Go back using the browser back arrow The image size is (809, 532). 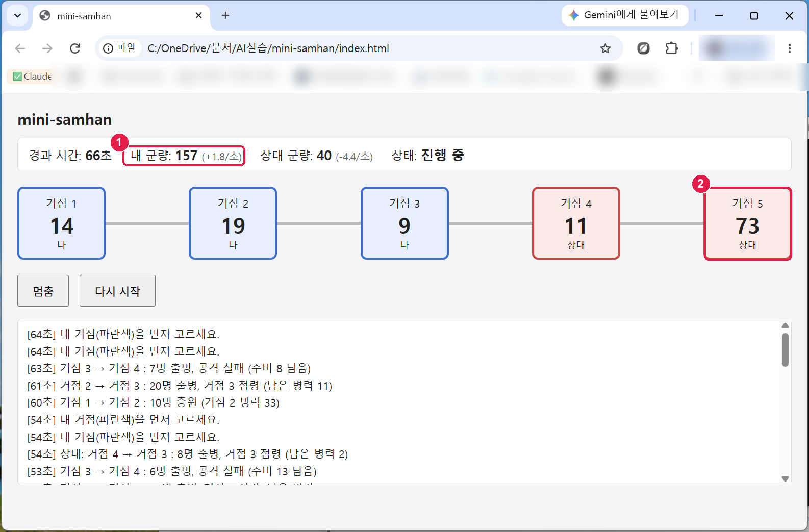20,48
